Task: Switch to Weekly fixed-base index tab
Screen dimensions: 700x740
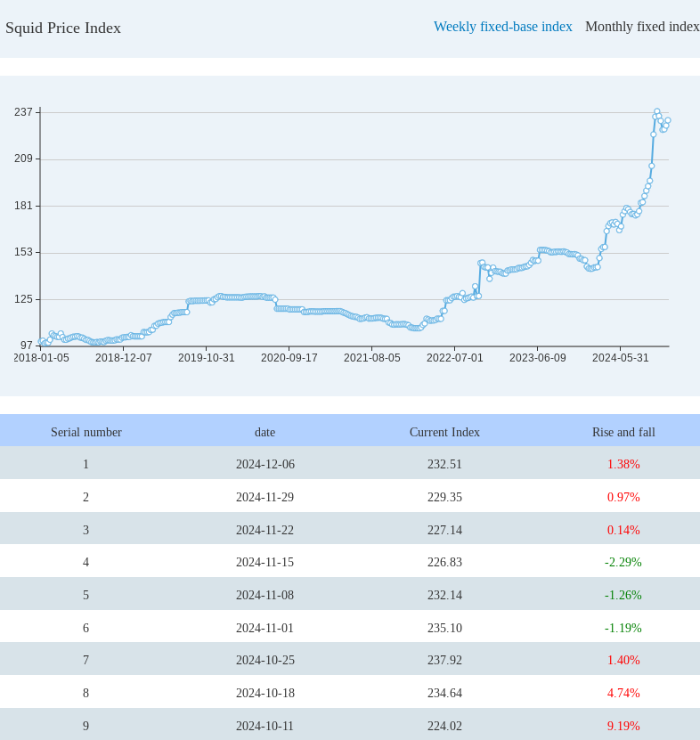Action: pos(502,27)
